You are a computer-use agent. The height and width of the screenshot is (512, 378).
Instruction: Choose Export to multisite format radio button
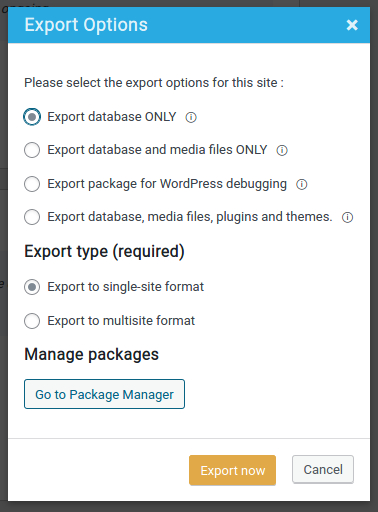click(x=32, y=321)
